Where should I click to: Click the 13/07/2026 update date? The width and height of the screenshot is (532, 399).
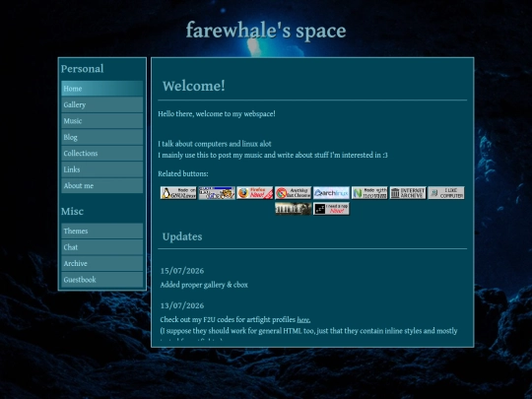point(182,305)
